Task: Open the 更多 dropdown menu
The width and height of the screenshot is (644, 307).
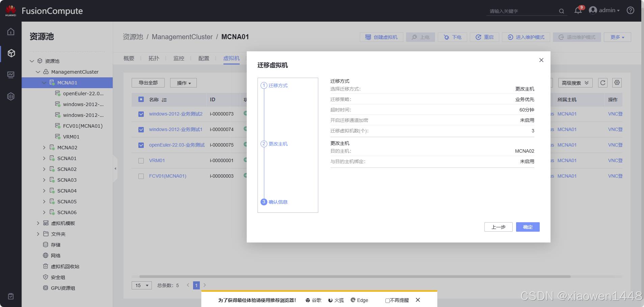Action: pyautogui.click(x=617, y=37)
